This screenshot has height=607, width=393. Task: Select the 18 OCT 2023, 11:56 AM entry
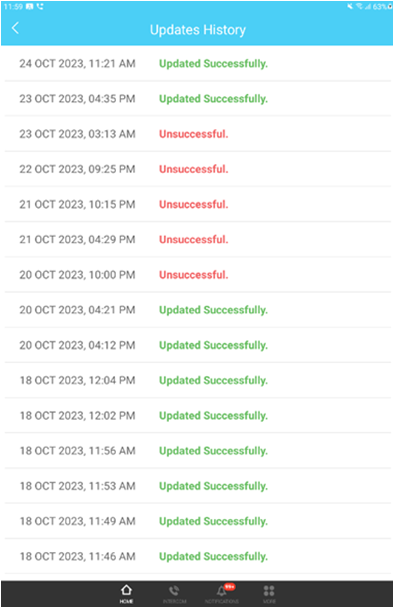(197, 451)
